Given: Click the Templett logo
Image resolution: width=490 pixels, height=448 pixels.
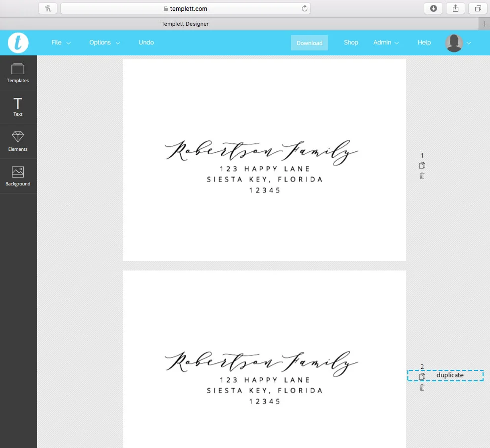Looking at the screenshot, I should pos(18,43).
